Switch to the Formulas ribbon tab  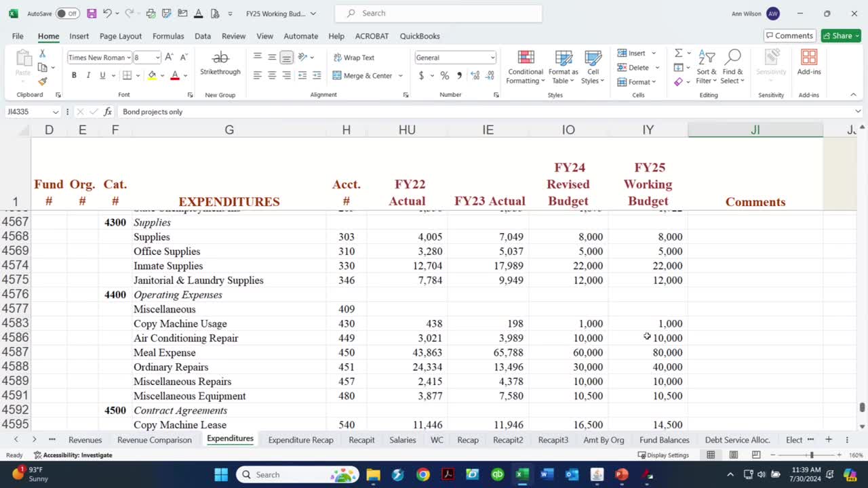point(167,36)
